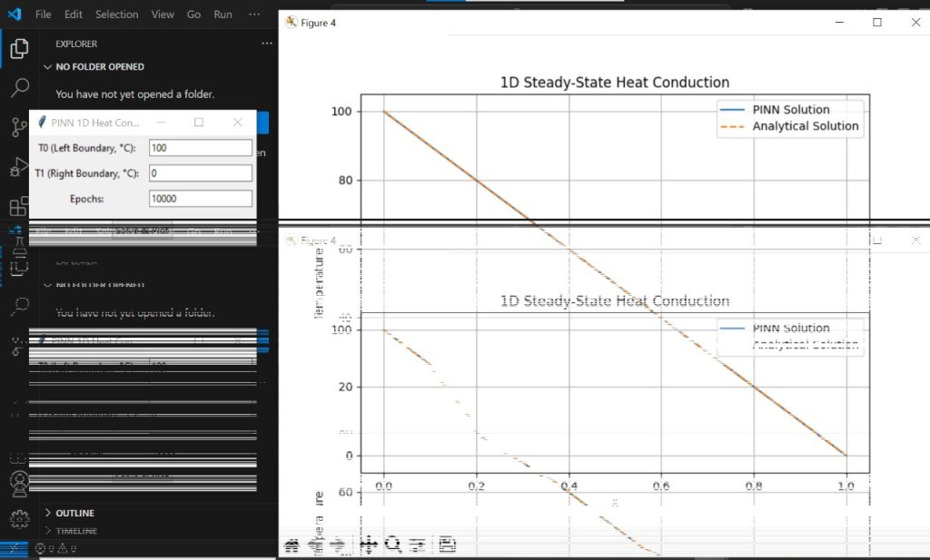Open the Extensions view
Viewport: 930px width, 560px height.
point(19,207)
